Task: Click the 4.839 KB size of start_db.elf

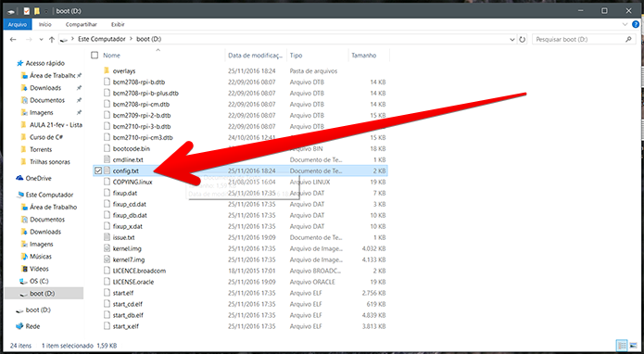Action: 373,315
